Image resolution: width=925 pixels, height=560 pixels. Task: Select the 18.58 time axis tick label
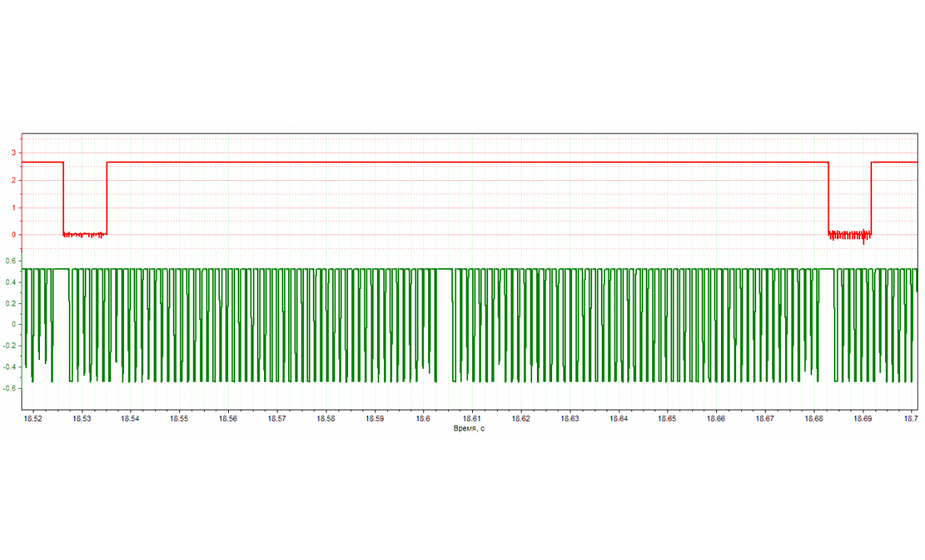pos(326,418)
